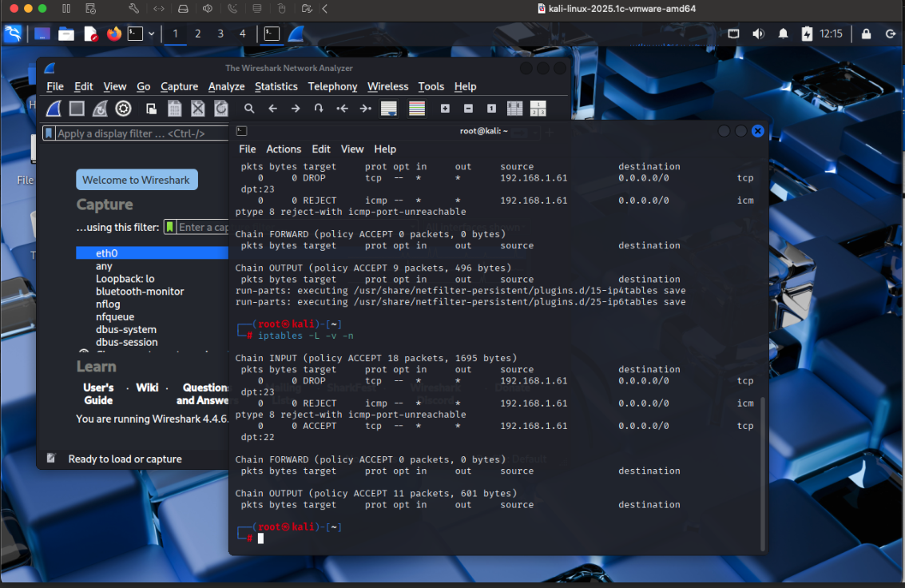Image resolution: width=905 pixels, height=588 pixels.
Task: Open Find Packet with the magnifying glass icon
Action: click(x=249, y=108)
